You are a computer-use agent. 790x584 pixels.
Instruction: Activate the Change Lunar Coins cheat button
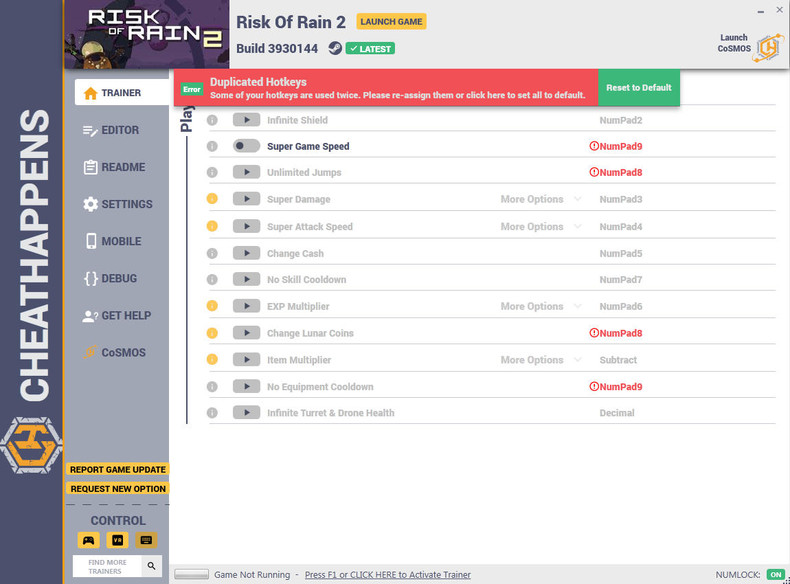coord(246,333)
